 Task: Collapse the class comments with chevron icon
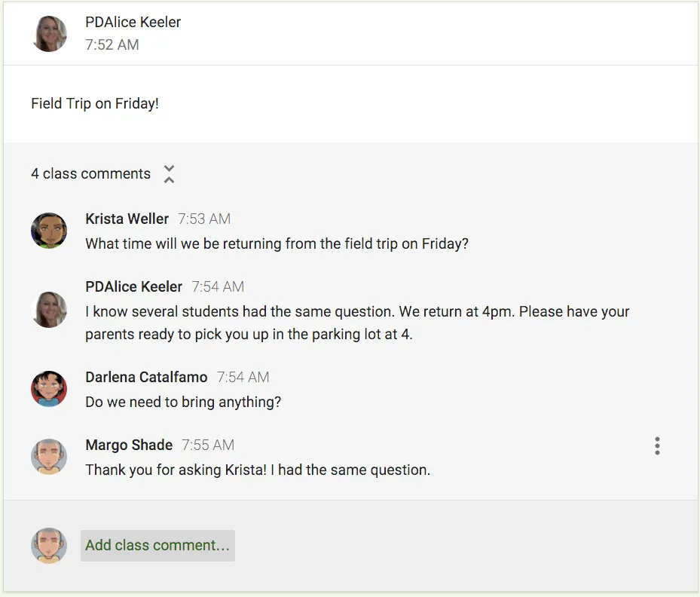[x=170, y=174]
